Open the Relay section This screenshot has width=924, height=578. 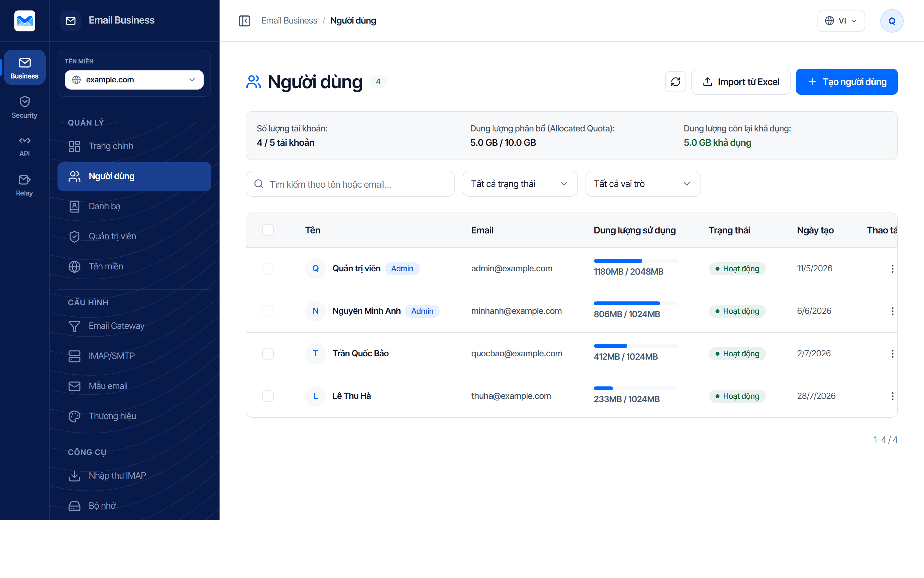coord(25,185)
